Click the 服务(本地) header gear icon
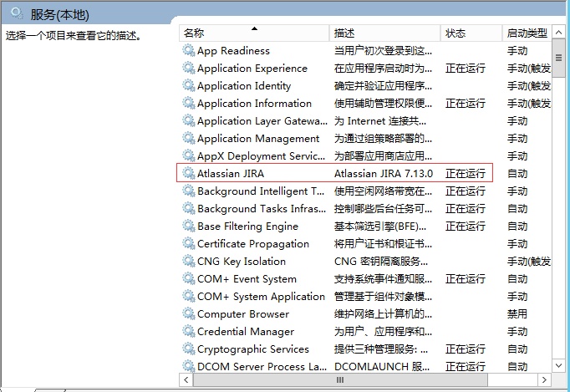Screen dimensions: 570x392 [17, 13]
